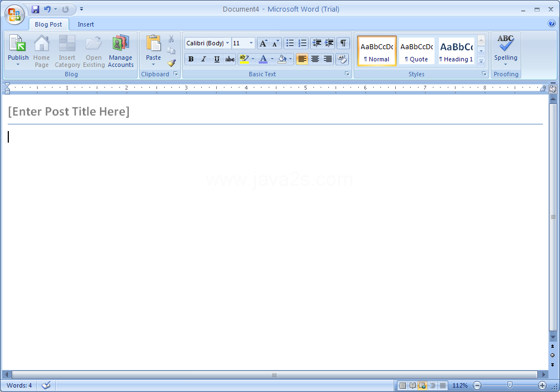Undo the last action
Image resolution: width=560 pixels, height=392 pixels.
point(47,9)
